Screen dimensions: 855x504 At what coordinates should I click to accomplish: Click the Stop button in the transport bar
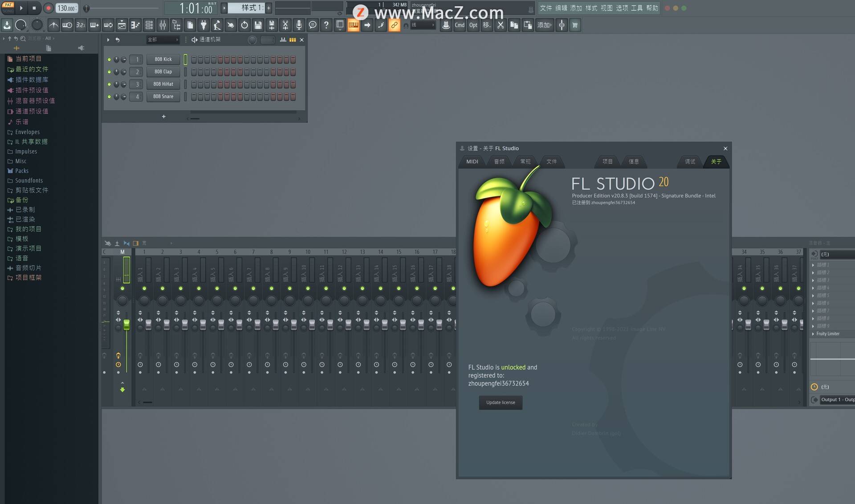[x=34, y=8]
